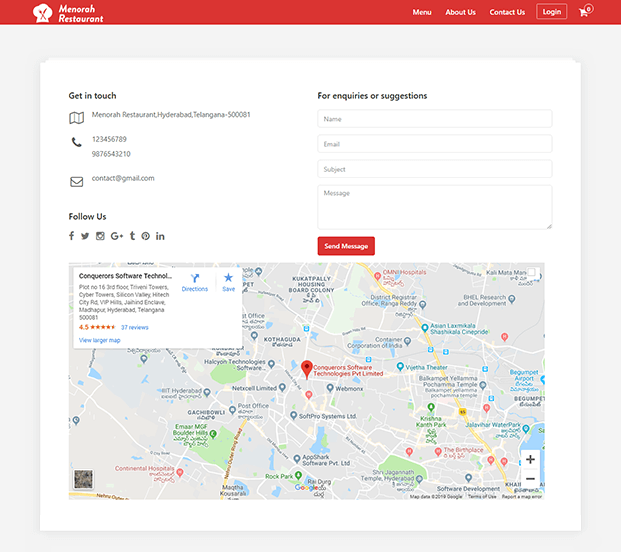Open the Facebook social icon
This screenshot has width=621, height=552.
(x=71, y=236)
